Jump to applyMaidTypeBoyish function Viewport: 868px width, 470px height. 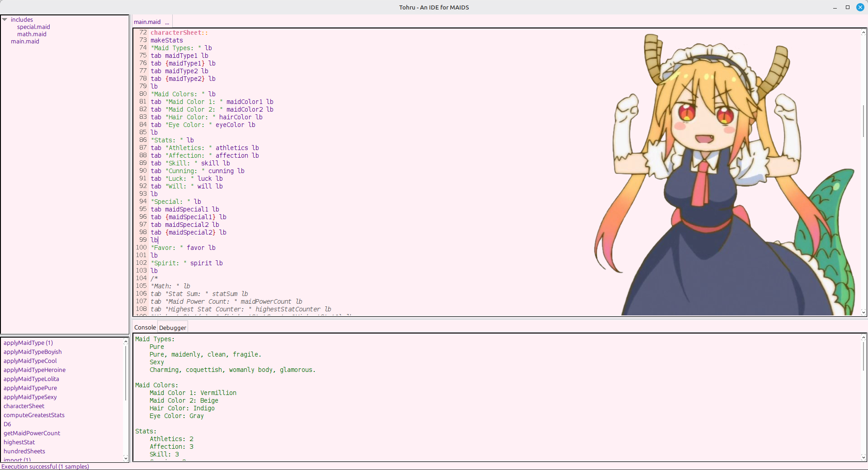[33, 352]
